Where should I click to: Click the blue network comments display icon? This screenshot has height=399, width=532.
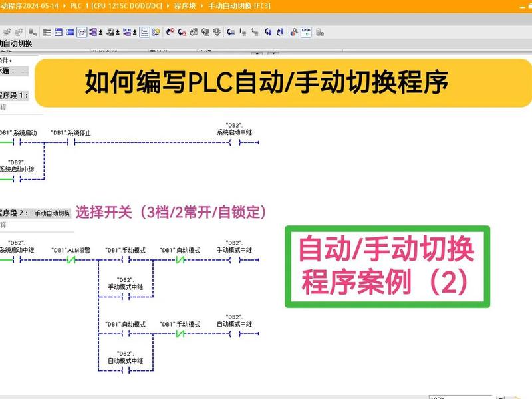[x=127, y=32]
